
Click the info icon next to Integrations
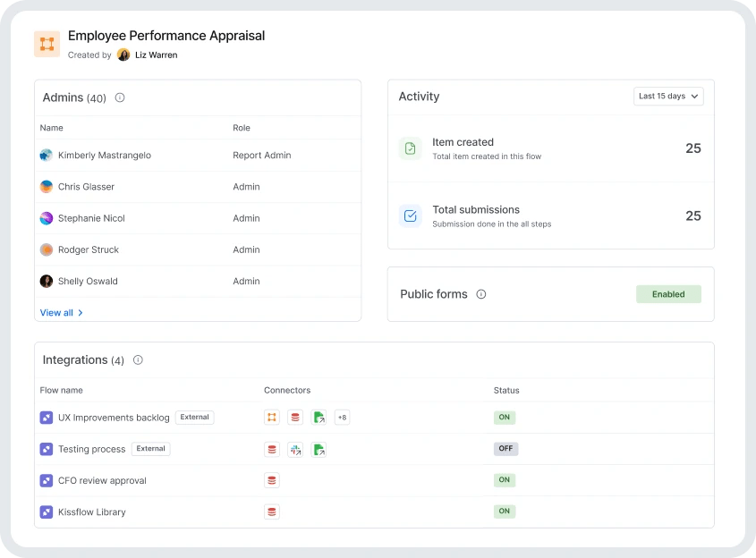click(x=138, y=360)
